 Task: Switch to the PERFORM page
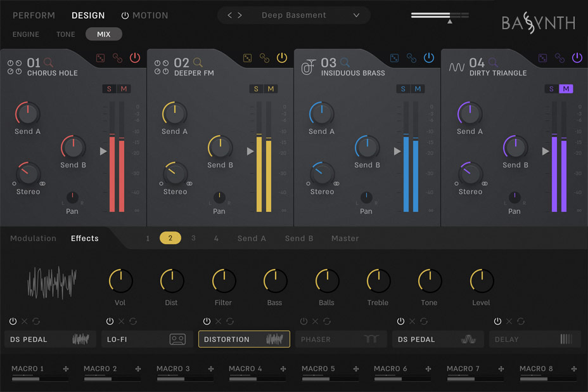34,15
